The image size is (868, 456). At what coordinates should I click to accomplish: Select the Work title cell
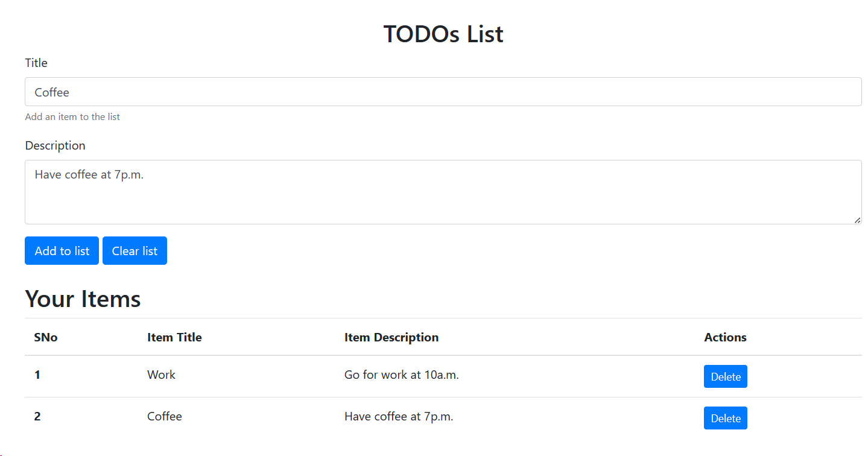coord(161,375)
